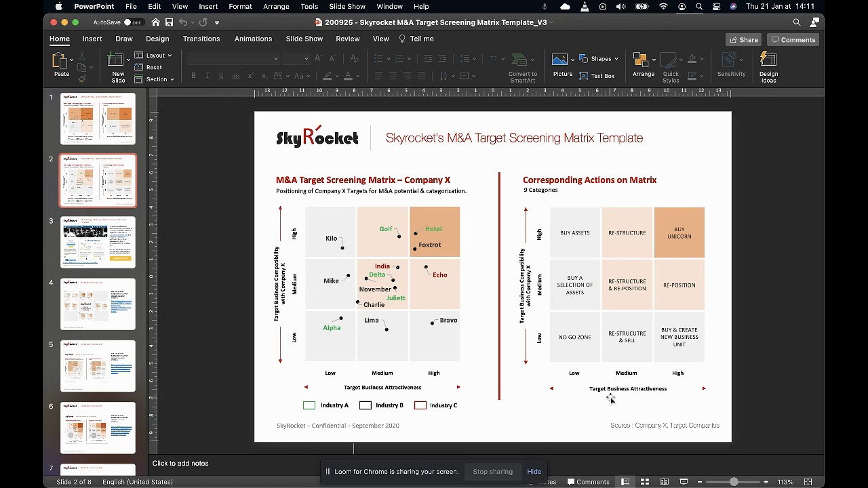This screenshot has width=868, height=488.
Task: Open font color swatch button
Action: (x=349, y=76)
